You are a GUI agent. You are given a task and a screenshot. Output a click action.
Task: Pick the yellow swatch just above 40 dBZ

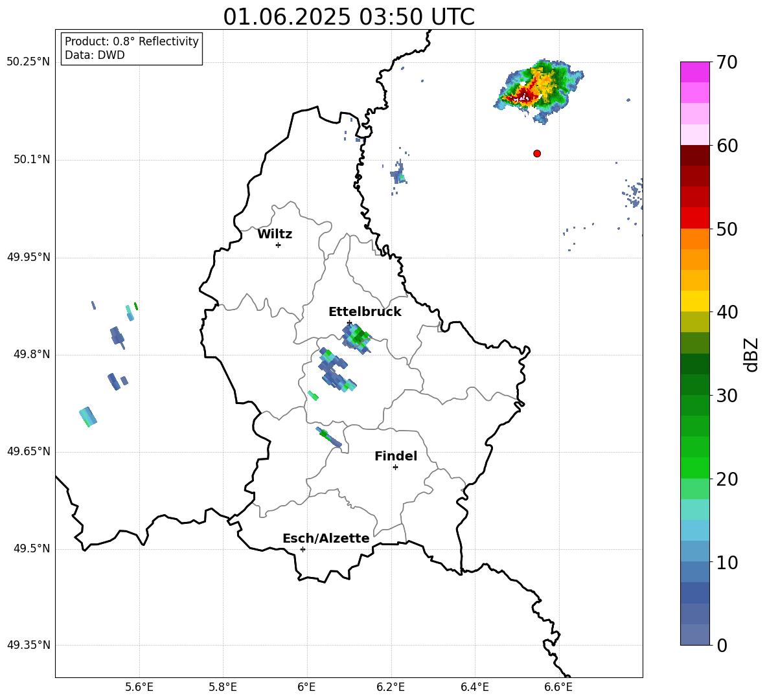[x=695, y=301]
